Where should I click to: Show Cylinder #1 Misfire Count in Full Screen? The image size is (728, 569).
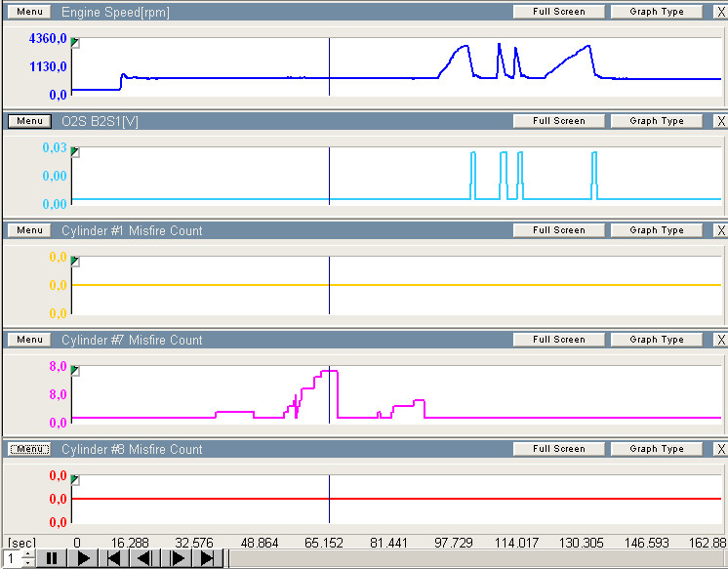[559, 230]
